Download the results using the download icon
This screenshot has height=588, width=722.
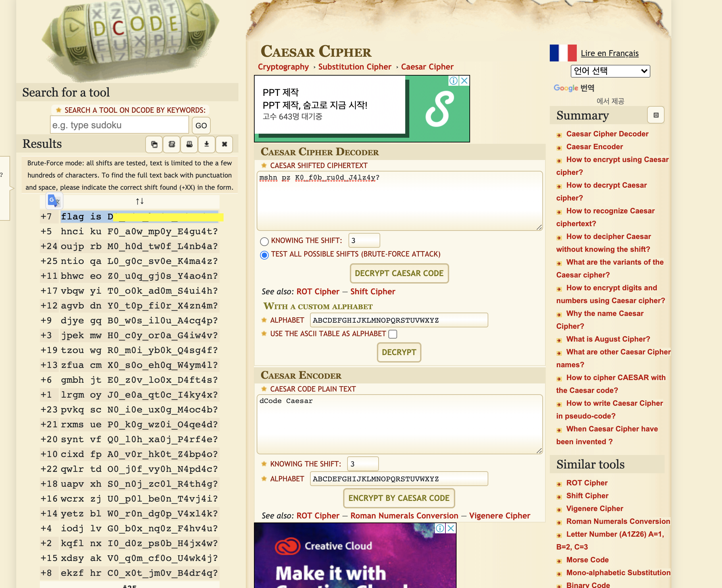coord(207,144)
